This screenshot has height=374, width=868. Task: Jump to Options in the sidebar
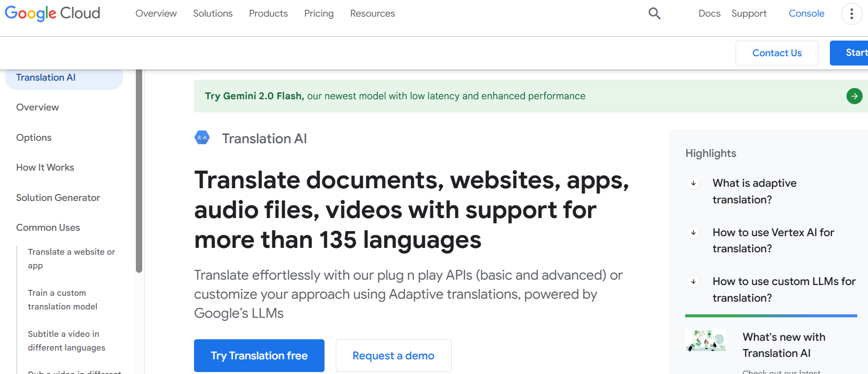pos(34,137)
